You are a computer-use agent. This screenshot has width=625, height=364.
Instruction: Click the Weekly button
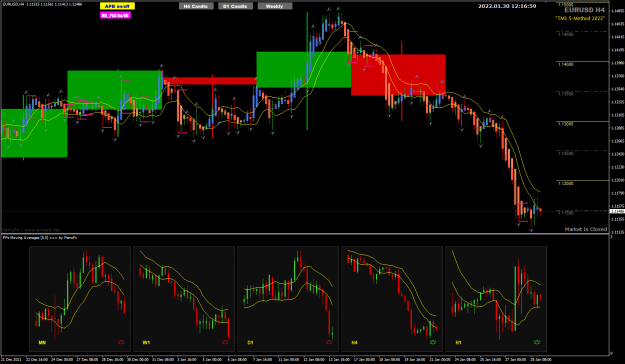[x=275, y=6]
